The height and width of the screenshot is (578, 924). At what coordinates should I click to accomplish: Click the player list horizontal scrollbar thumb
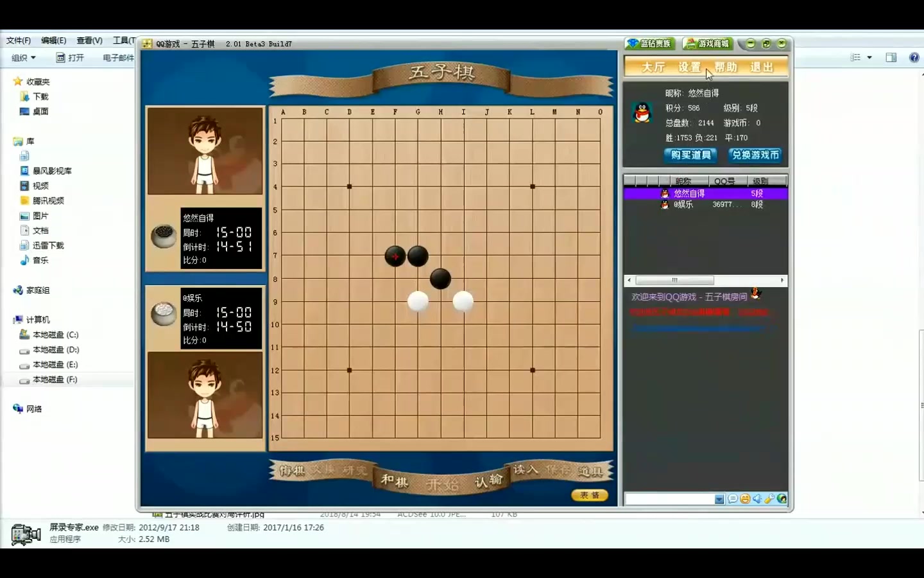coord(674,280)
